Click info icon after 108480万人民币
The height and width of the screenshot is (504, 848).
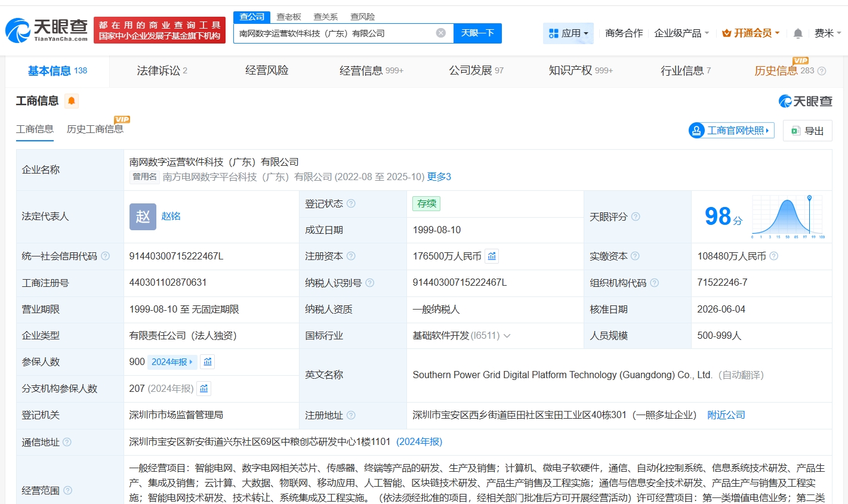(773, 256)
